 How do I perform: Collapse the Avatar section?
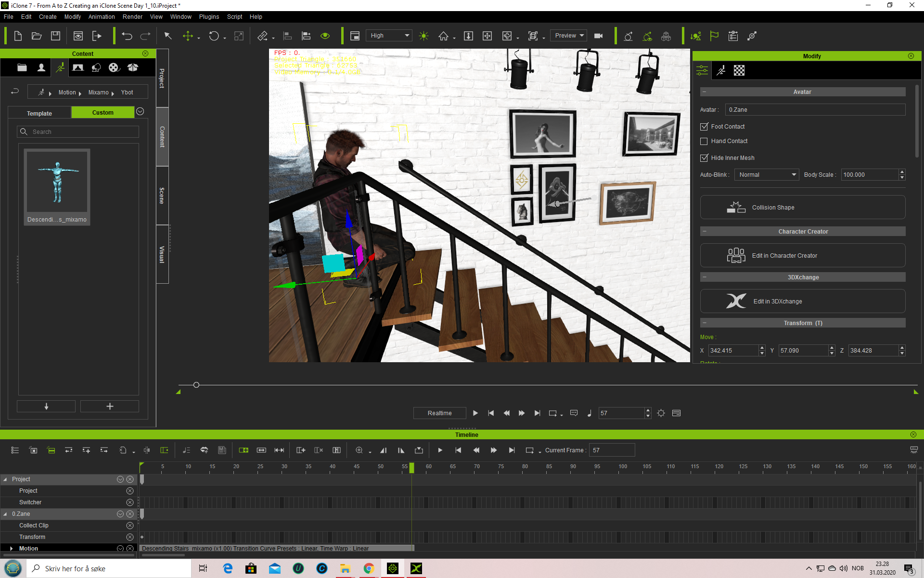704,92
